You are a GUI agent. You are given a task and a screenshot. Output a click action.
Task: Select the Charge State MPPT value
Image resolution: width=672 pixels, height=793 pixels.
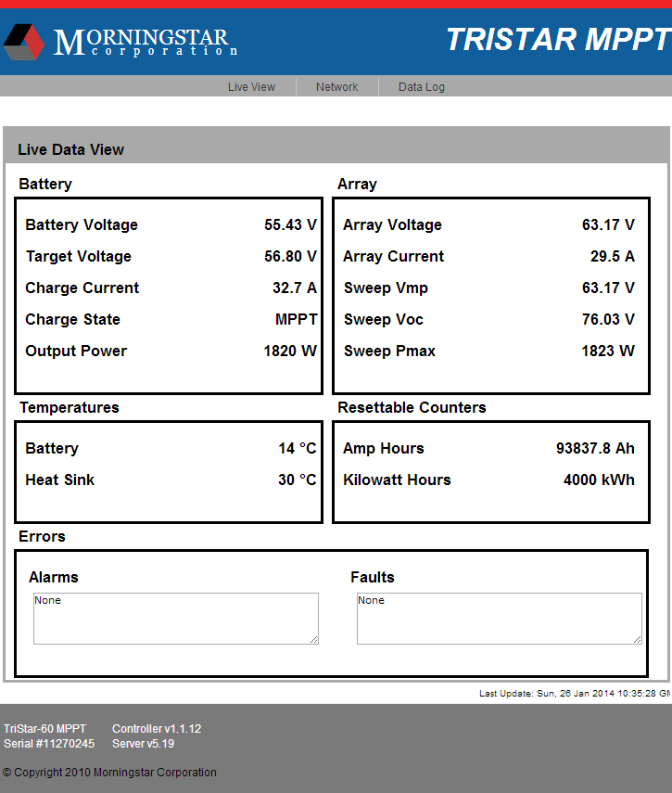(x=296, y=320)
